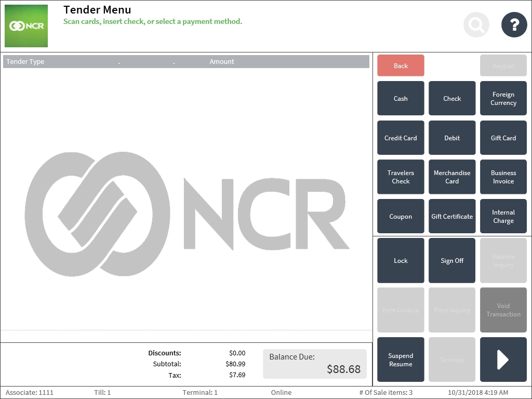
Task: Click the Discounts: label
Action: 165,353
